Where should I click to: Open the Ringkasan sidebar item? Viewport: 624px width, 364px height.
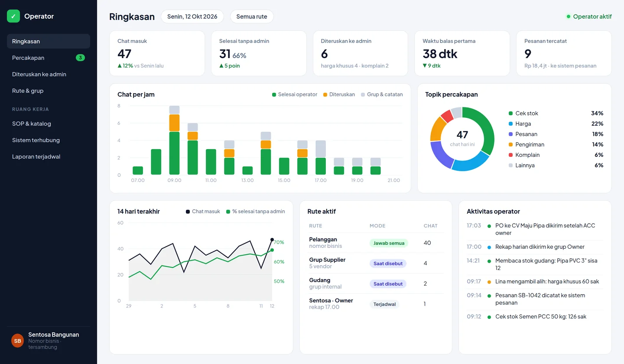pyautogui.click(x=49, y=41)
